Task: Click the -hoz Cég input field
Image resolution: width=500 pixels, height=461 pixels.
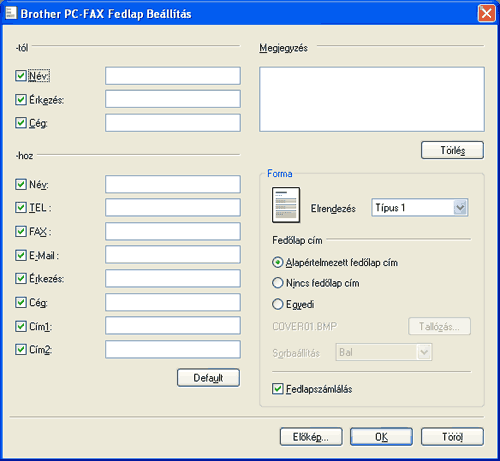Action: tap(173, 302)
